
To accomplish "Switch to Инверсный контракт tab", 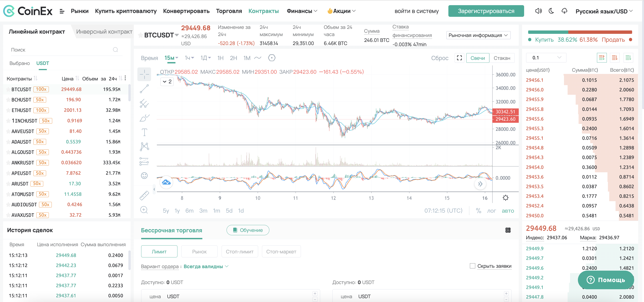I will pos(104,32).
